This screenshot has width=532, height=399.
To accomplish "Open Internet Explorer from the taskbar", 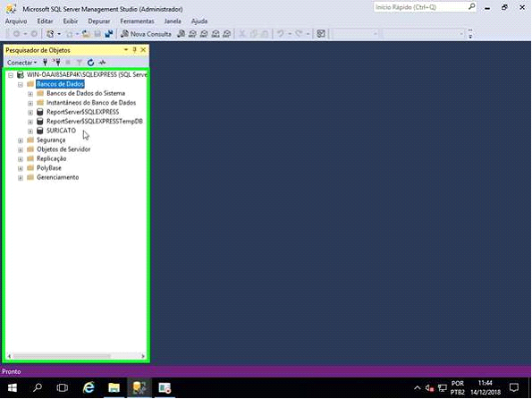I will click(89, 387).
